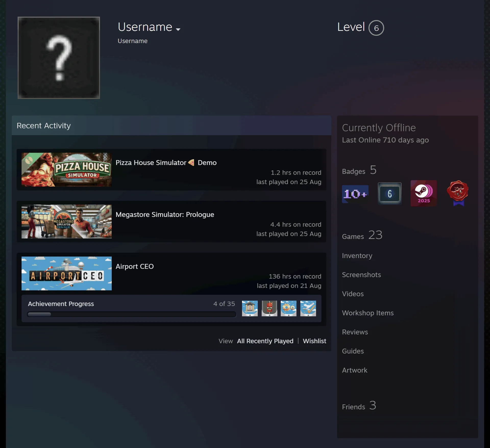Go to Videos
Screen dimensions: 490x448
[x=353, y=294]
